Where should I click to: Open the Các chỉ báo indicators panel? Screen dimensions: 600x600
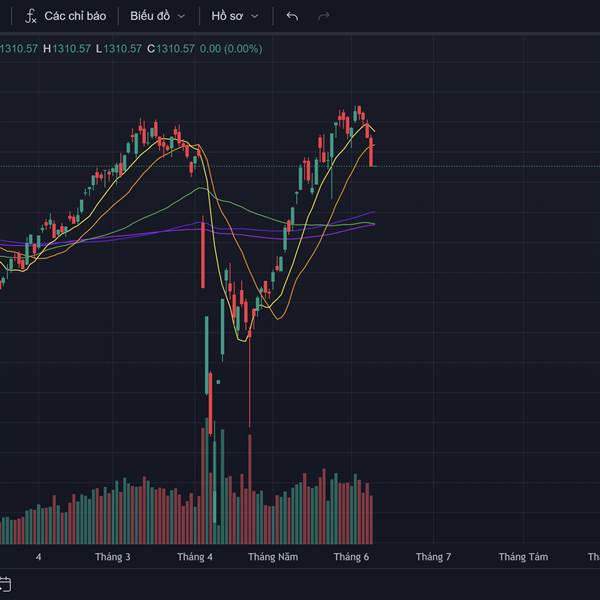coord(65,16)
